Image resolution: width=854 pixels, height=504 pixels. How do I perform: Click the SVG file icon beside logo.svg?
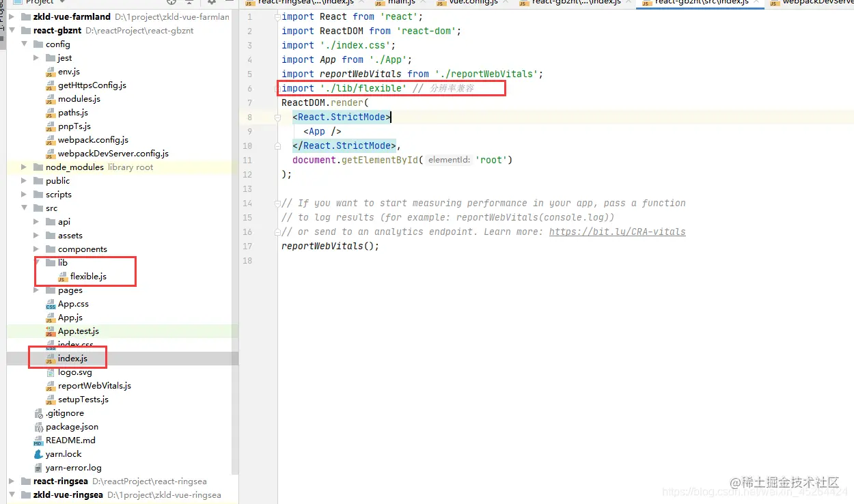[51, 372]
